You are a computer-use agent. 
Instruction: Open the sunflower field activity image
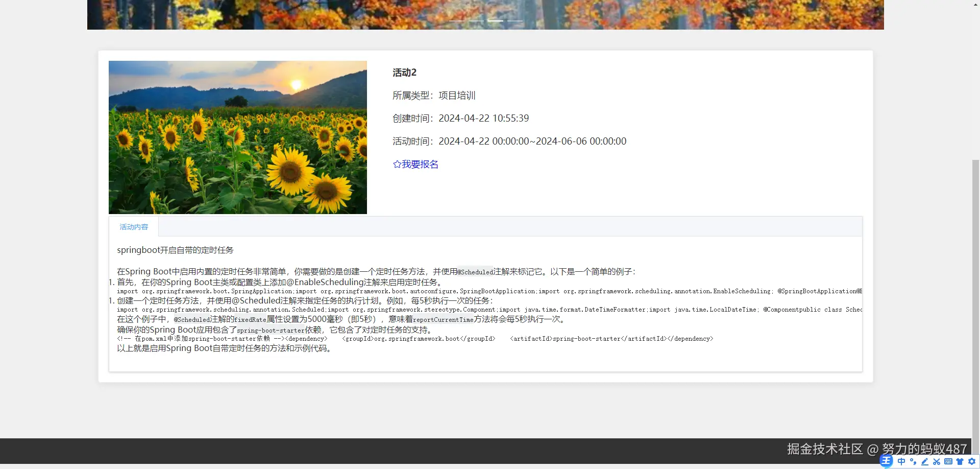coord(237,137)
